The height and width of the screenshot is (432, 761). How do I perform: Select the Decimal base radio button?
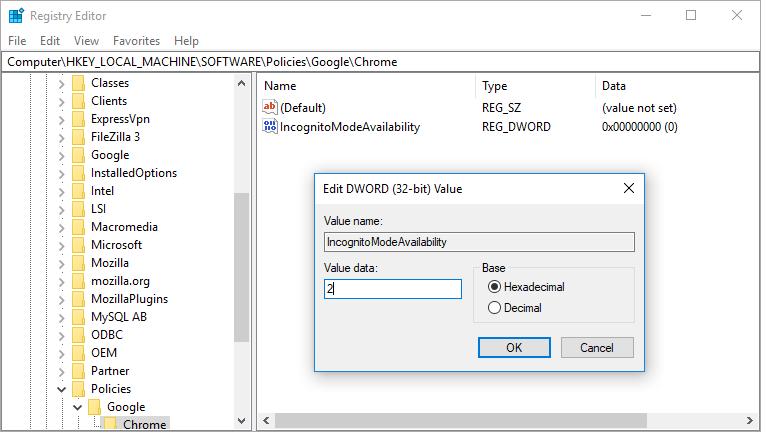tap(494, 308)
